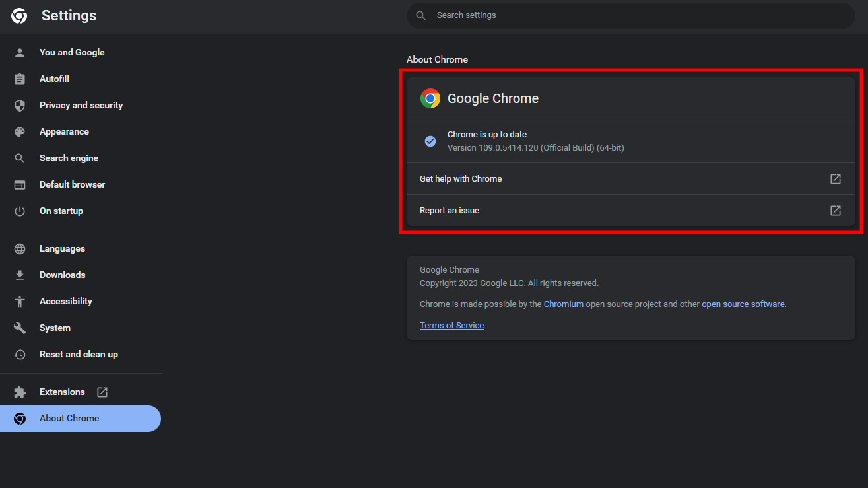Click the Privacy and security shield icon
The width and height of the screenshot is (868, 488).
tap(20, 106)
